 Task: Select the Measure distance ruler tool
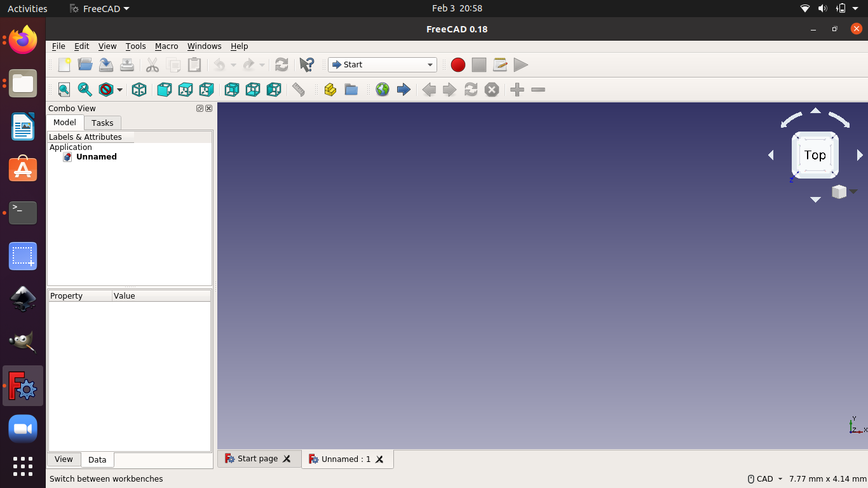(x=299, y=90)
